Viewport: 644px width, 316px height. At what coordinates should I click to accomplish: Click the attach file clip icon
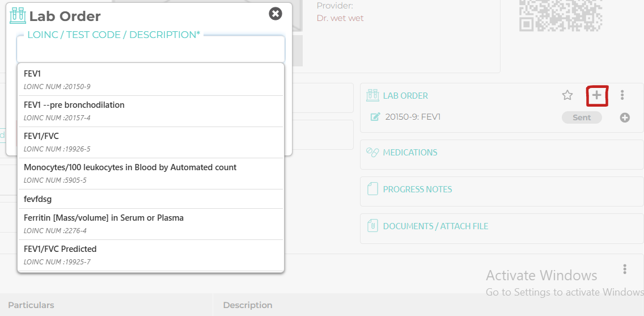372,226
